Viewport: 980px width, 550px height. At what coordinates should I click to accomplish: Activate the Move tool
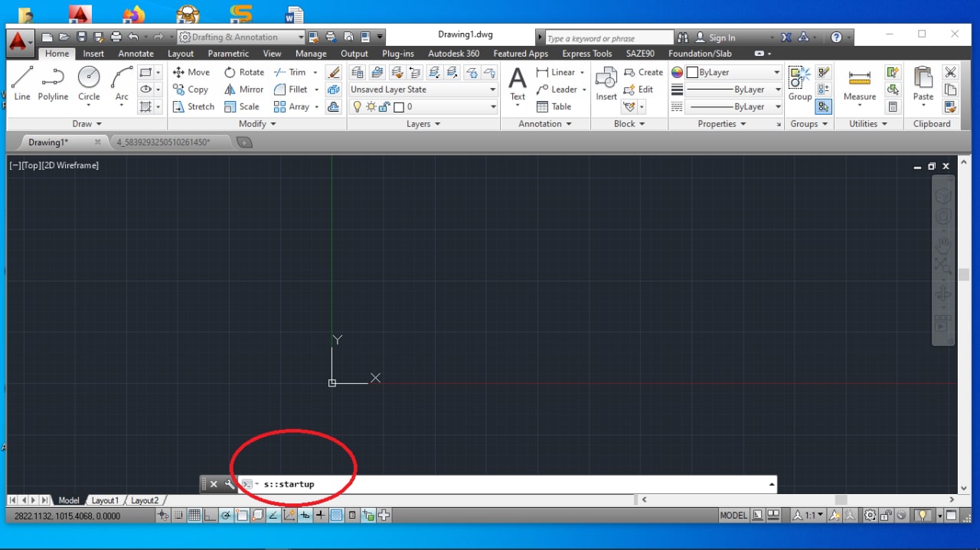click(x=191, y=72)
